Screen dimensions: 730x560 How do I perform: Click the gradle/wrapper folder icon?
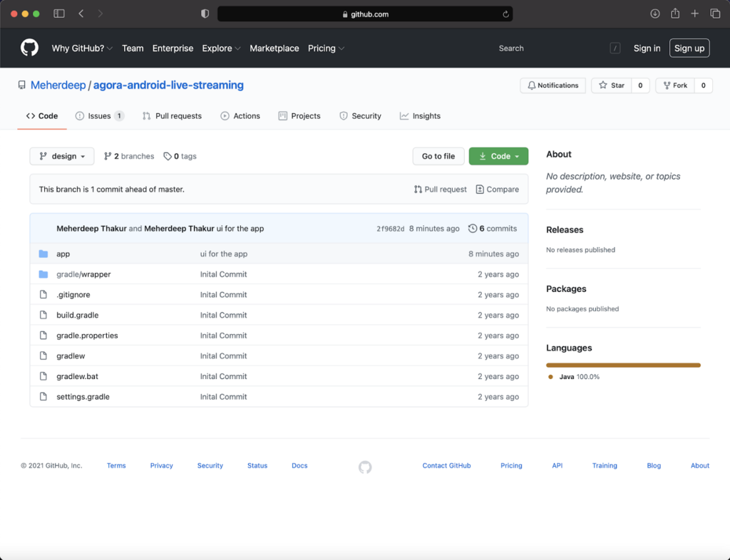tap(43, 274)
